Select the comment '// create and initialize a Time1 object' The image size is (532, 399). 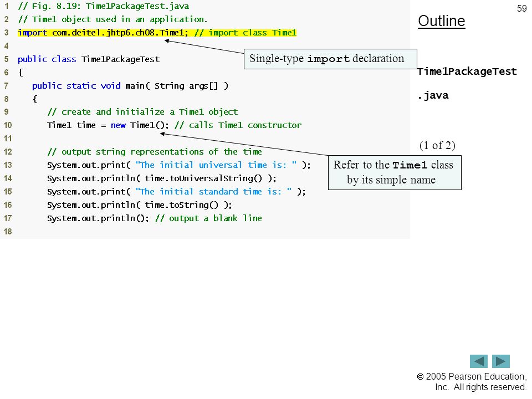[x=142, y=112]
